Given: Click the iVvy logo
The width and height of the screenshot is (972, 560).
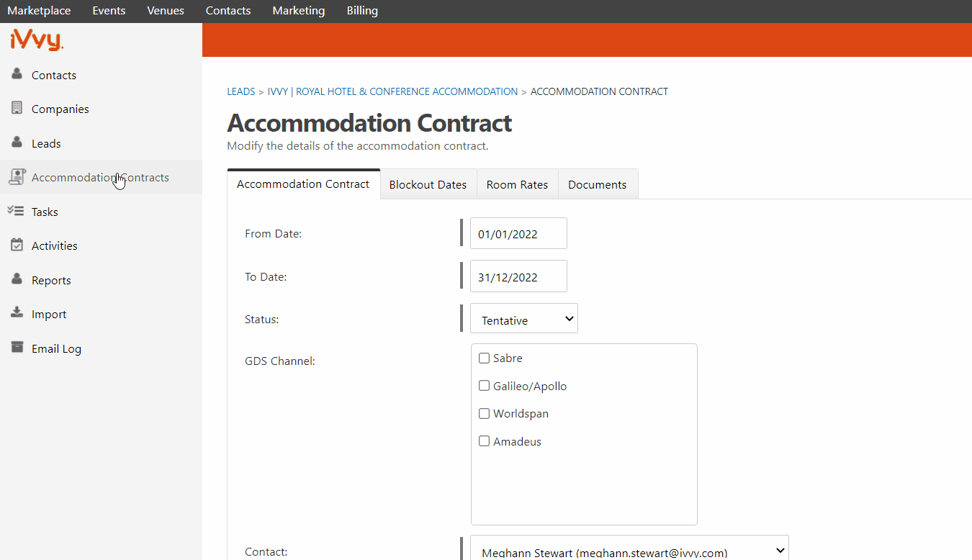Looking at the screenshot, I should pyautogui.click(x=37, y=40).
